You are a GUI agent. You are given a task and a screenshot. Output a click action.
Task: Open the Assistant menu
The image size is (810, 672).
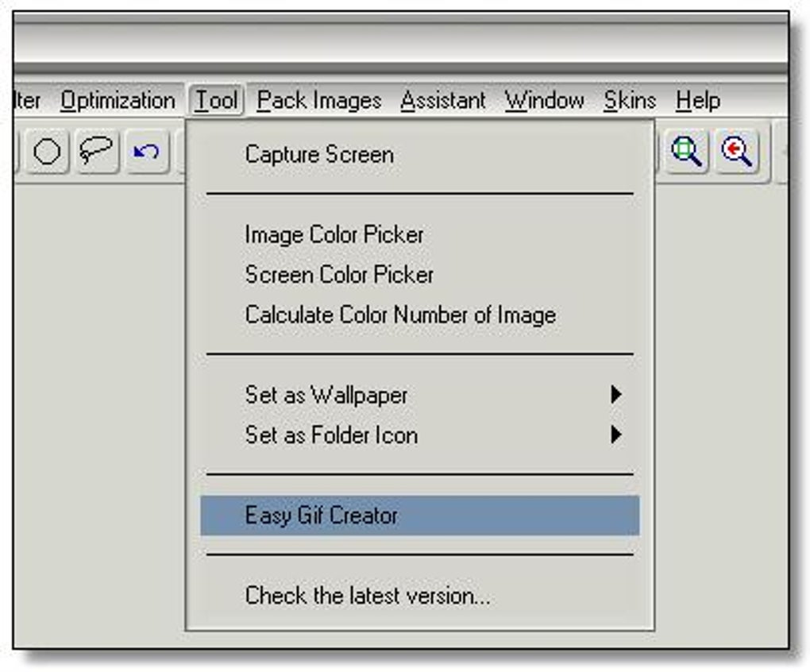443,101
